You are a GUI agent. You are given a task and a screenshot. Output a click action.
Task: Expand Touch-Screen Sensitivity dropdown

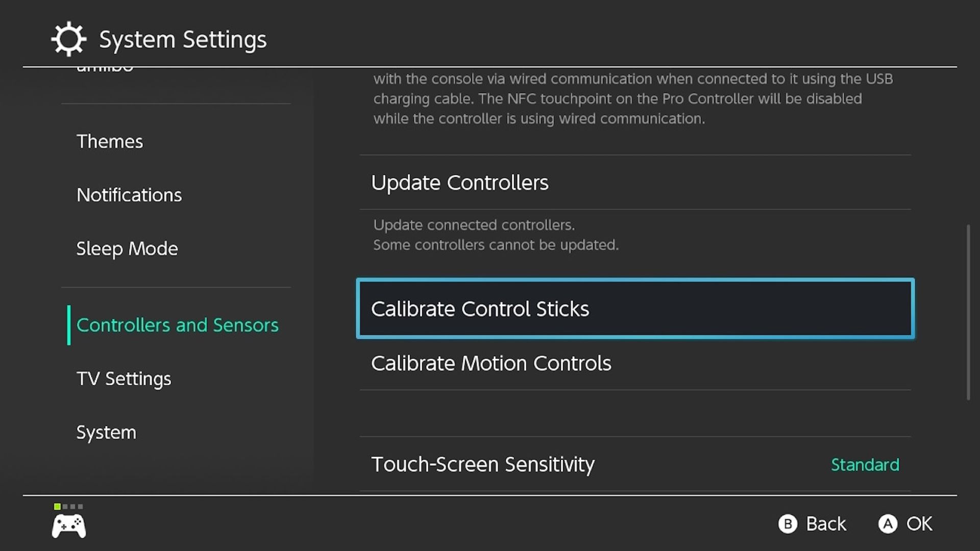click(865, 464)
